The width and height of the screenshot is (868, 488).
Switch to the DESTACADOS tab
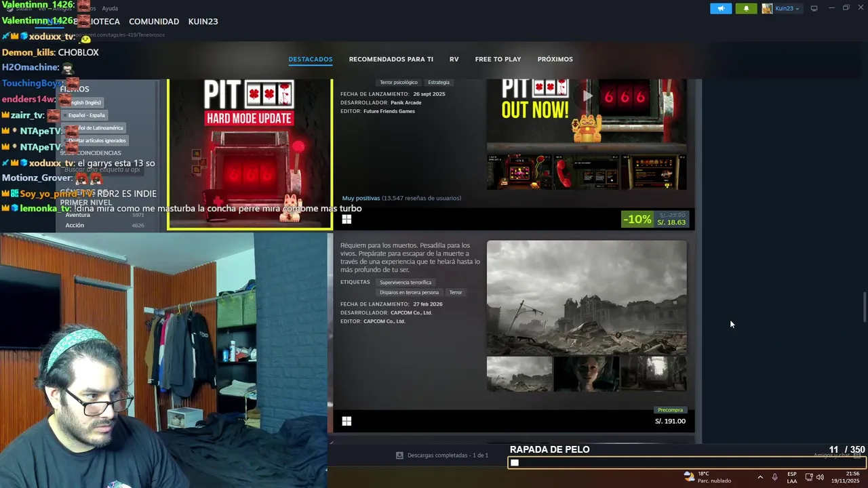pyautogui.click(x=311, y=59)
